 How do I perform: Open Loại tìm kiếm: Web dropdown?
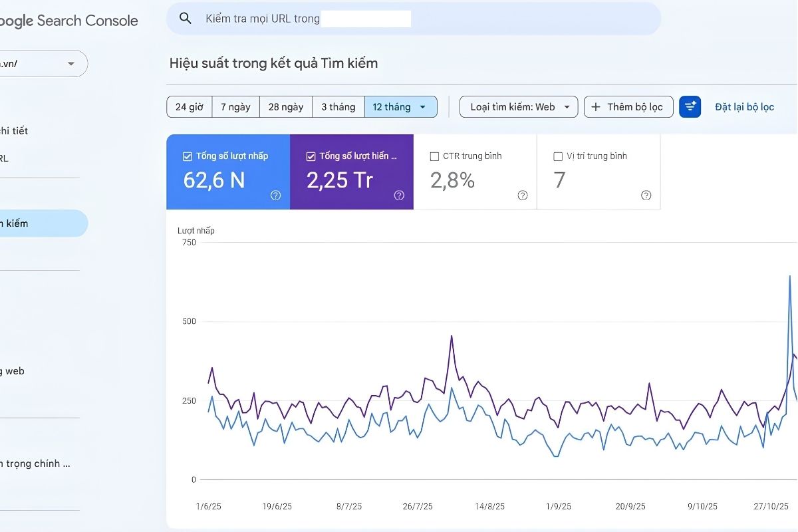(519, 106)
